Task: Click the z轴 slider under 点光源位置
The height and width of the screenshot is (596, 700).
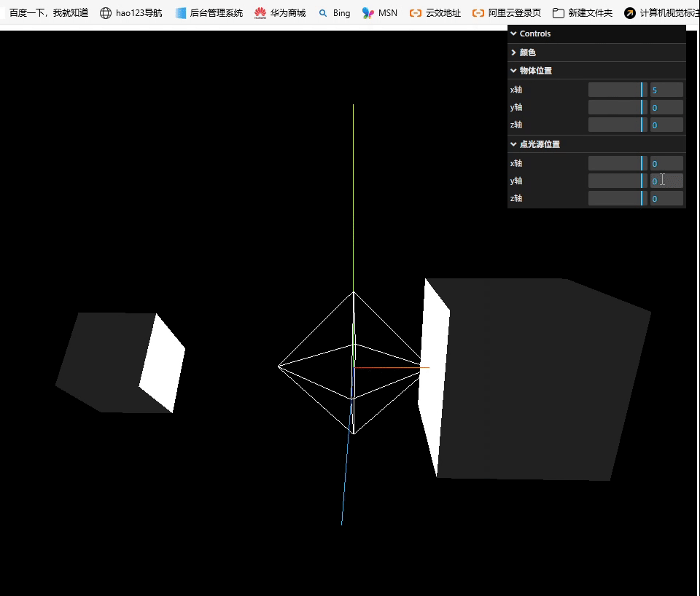Action: click(x=617, y=197)
